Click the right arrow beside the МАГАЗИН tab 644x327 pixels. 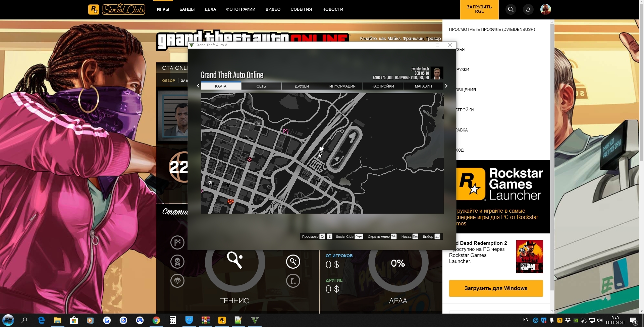[446, 86]
